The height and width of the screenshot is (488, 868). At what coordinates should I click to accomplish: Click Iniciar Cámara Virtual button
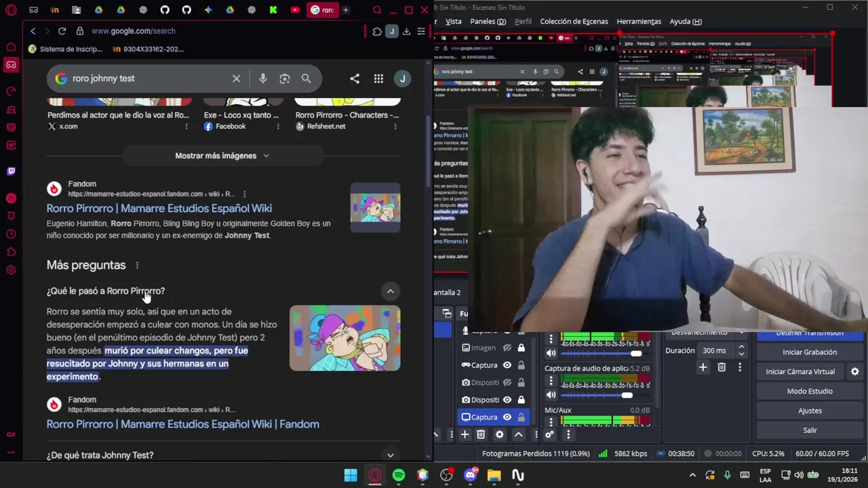(x=800, y=371)
